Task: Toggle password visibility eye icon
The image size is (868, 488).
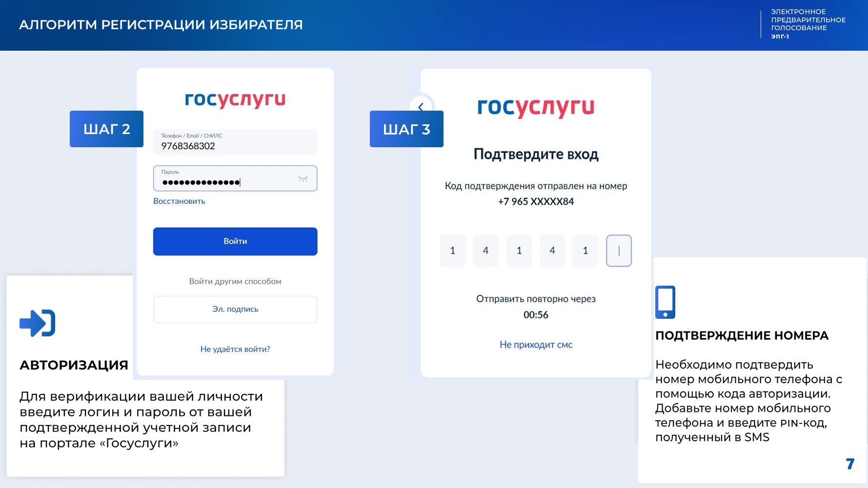Action: point(303,179)
